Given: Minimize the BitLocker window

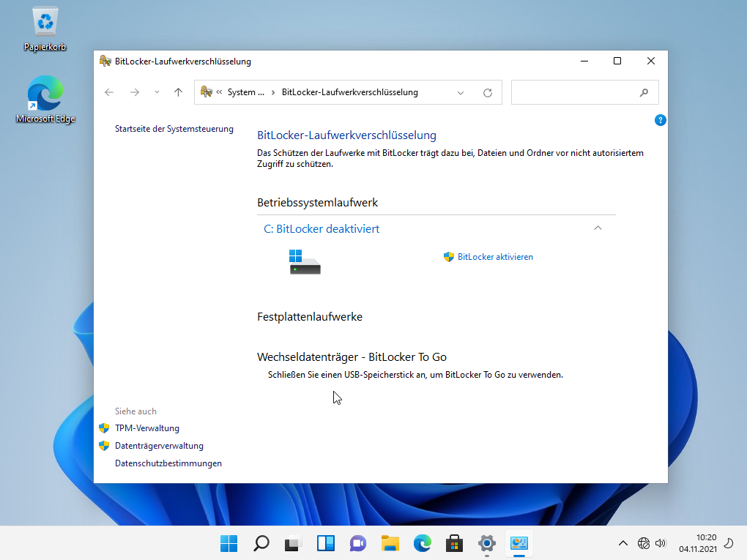Looking at the screenshot, I should [584, 61].
